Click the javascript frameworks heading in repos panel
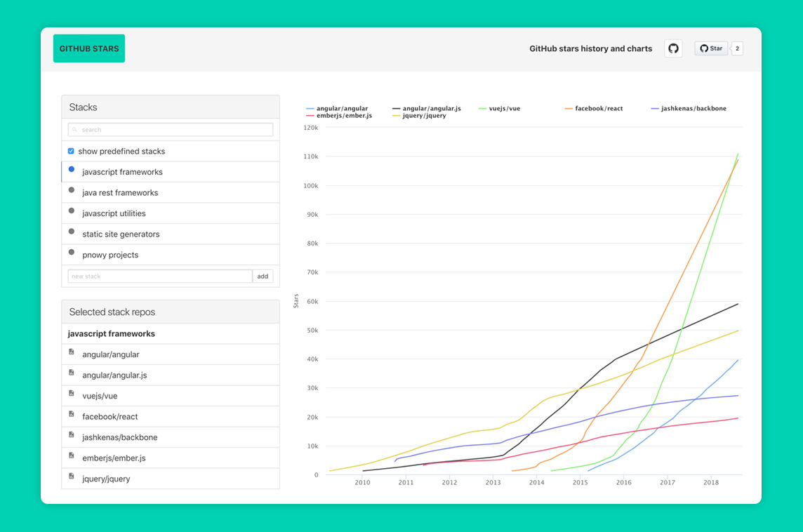Image resolution: width=803 pixels, height=532 pixels. pos(111,334)
